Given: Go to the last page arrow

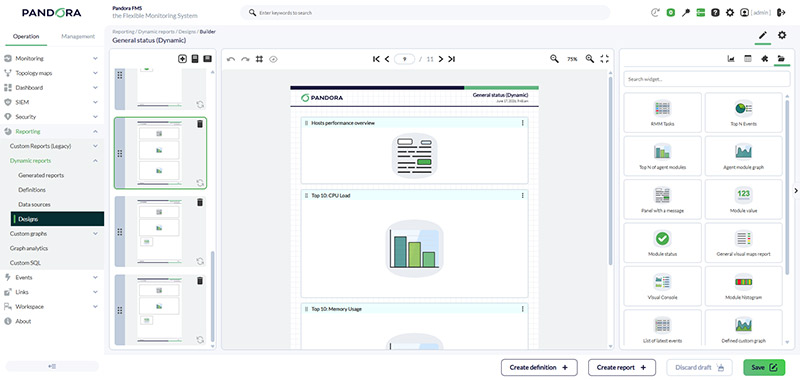Looking at the screenshot, I should (452, 59).
